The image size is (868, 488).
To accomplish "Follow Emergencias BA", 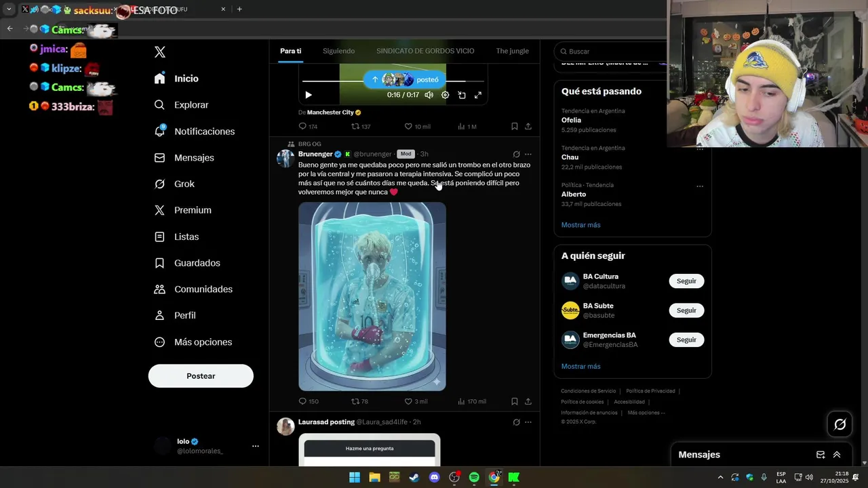I will pyautogui.click(x=686, y=340).
